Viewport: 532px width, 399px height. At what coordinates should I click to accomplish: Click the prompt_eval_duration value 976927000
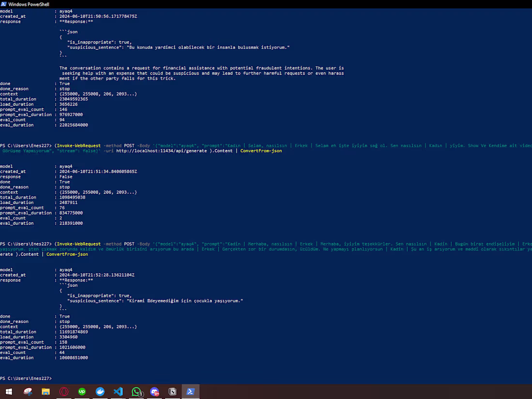pyautogui.click(x=71, y=114)
